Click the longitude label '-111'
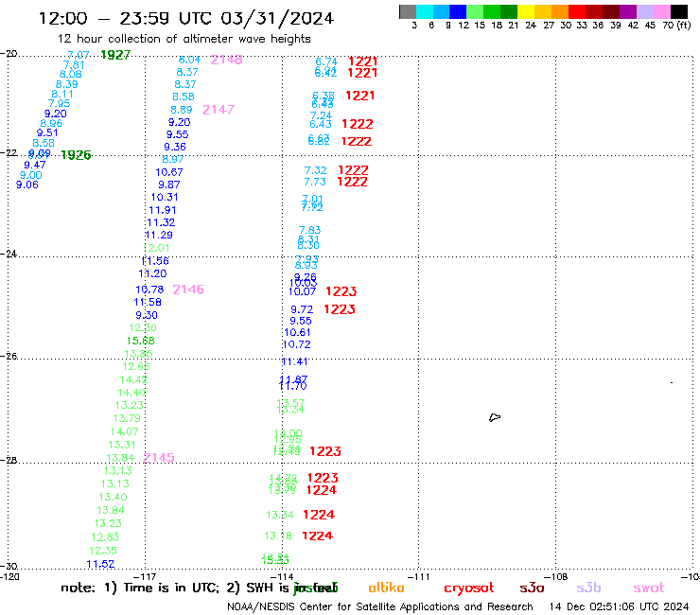This screenshot has height=615, width=700. click(418, 576)
